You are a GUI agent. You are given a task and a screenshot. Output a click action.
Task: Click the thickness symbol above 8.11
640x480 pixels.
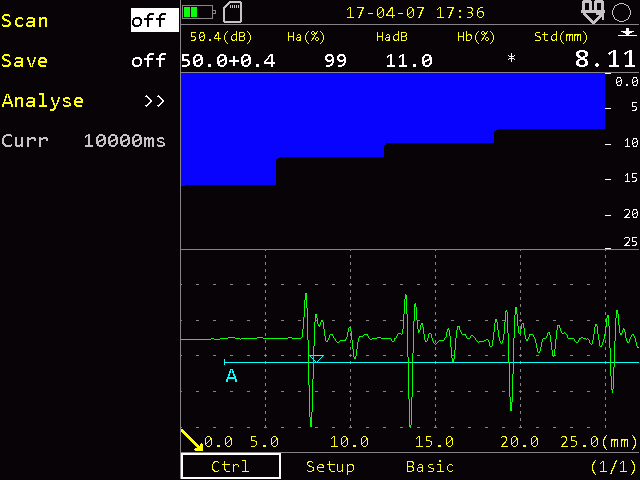627,33
